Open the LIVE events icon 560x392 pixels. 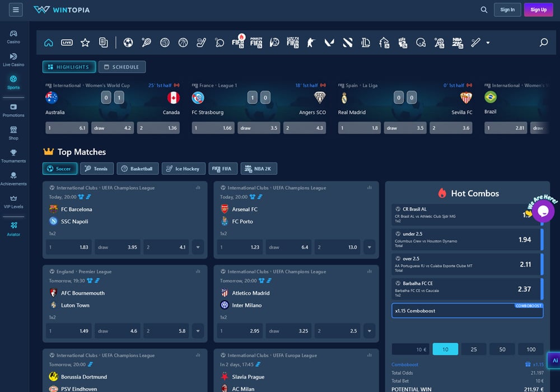(x=67, y=43)
